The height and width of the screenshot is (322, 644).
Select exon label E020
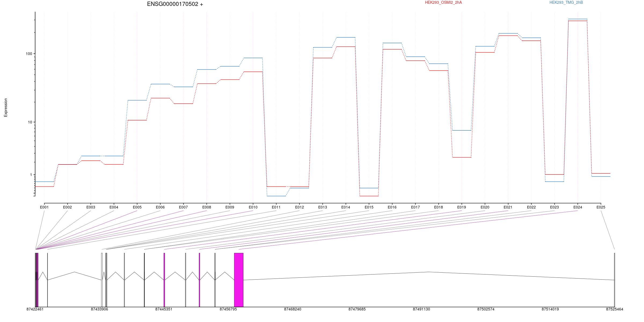pyautogui.click(x=485, y=207)
